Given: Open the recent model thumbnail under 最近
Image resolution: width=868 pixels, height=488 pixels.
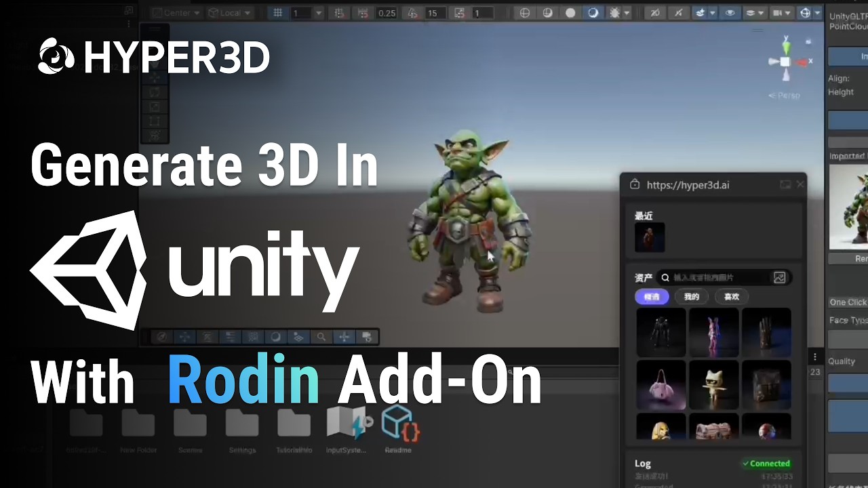Looking at the screenshot, I should pyautogui.click(x=650, y=237).
